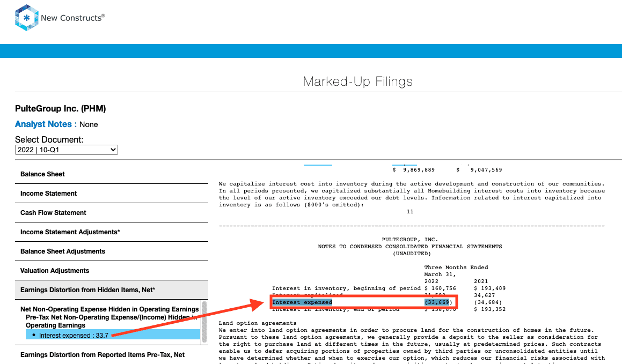Click the Marked-Up Filings page heading
This screenshot has width=622, height=364.
click(x=358, y=81)
